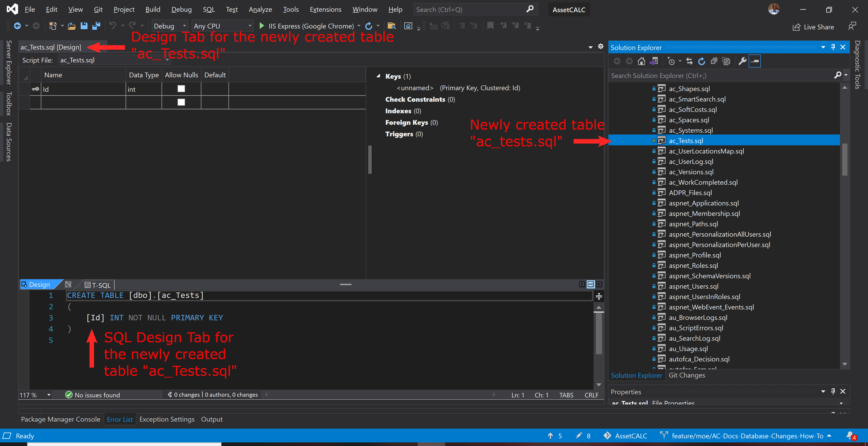Start IIS Express with green play button

262,26
